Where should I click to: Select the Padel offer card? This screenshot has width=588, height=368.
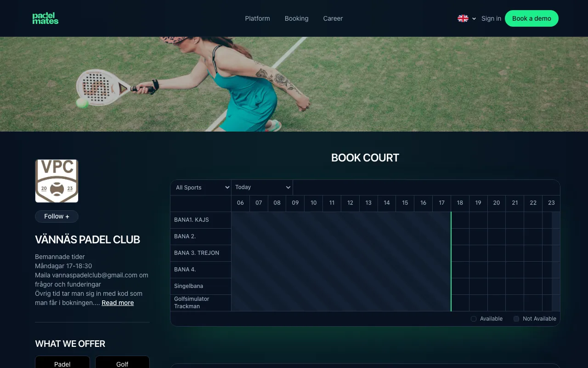62,362
